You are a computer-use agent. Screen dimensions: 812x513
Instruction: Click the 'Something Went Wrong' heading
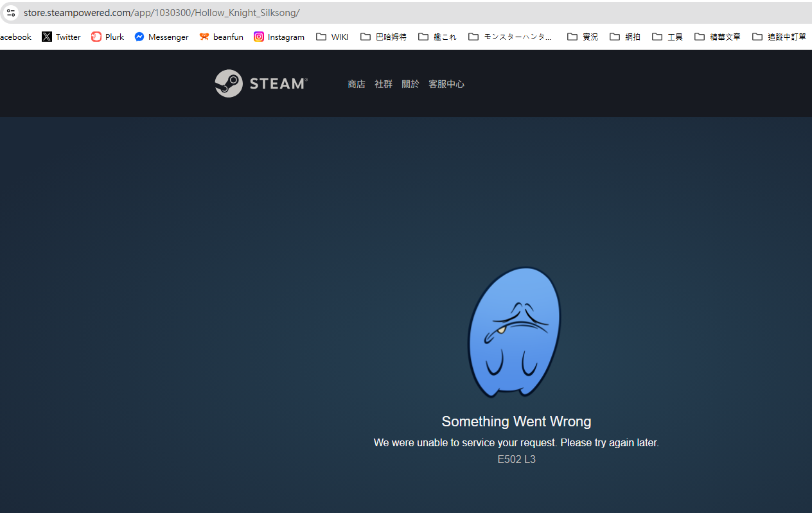516,422
